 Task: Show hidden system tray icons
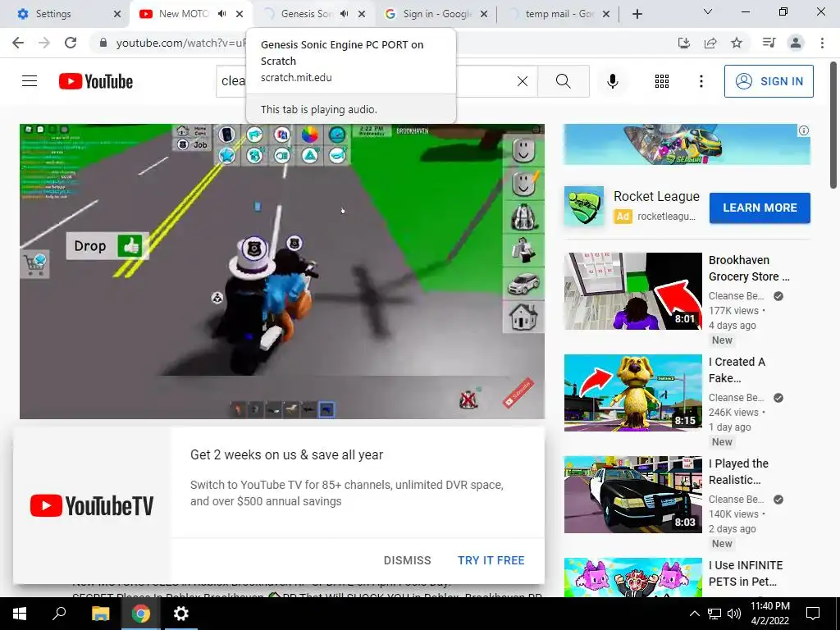pos(694,614)
